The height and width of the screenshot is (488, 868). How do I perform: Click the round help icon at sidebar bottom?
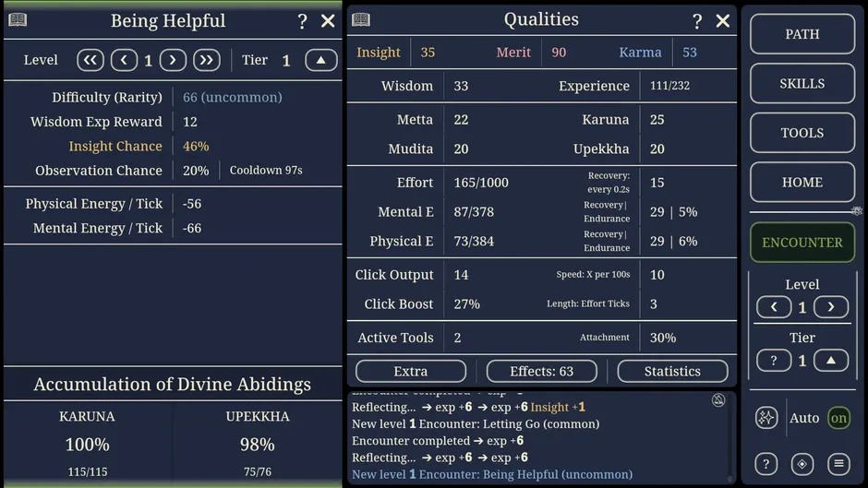[766, 464]
